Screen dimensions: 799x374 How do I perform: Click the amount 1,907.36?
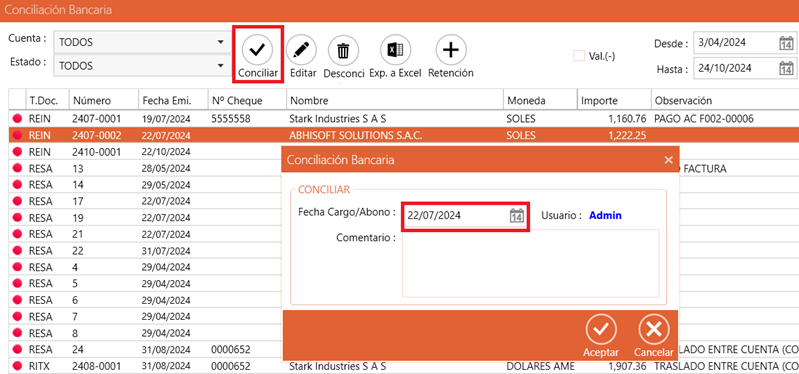coord(627,366)
